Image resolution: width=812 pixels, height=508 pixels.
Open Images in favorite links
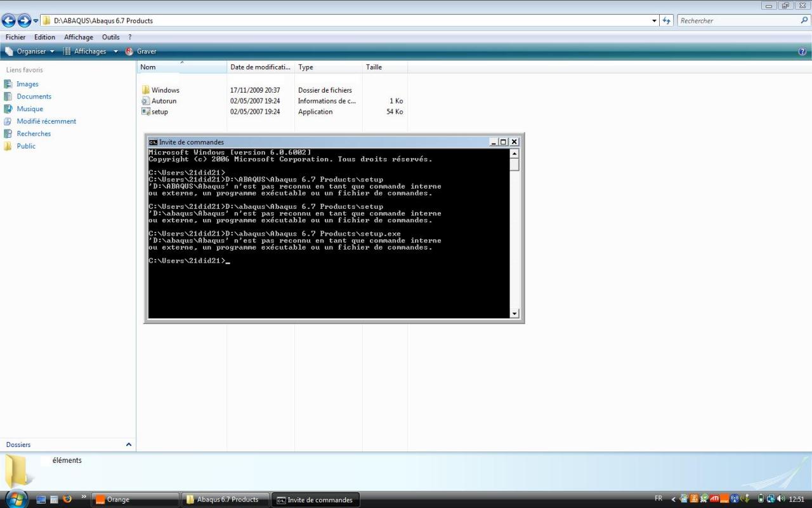pos(21,84)
